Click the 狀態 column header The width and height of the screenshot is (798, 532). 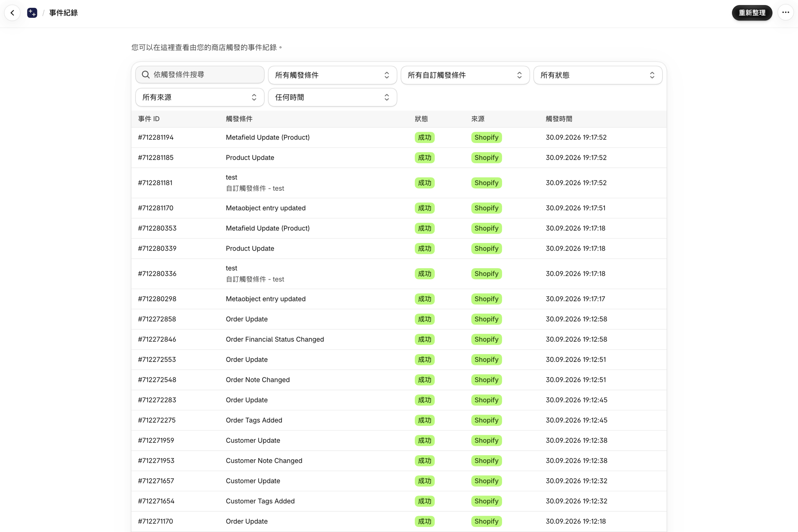(x=421, y=119)
